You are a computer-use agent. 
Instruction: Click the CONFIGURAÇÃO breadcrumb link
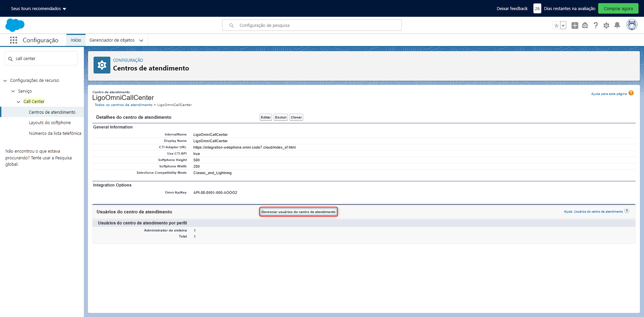(128, 60)
